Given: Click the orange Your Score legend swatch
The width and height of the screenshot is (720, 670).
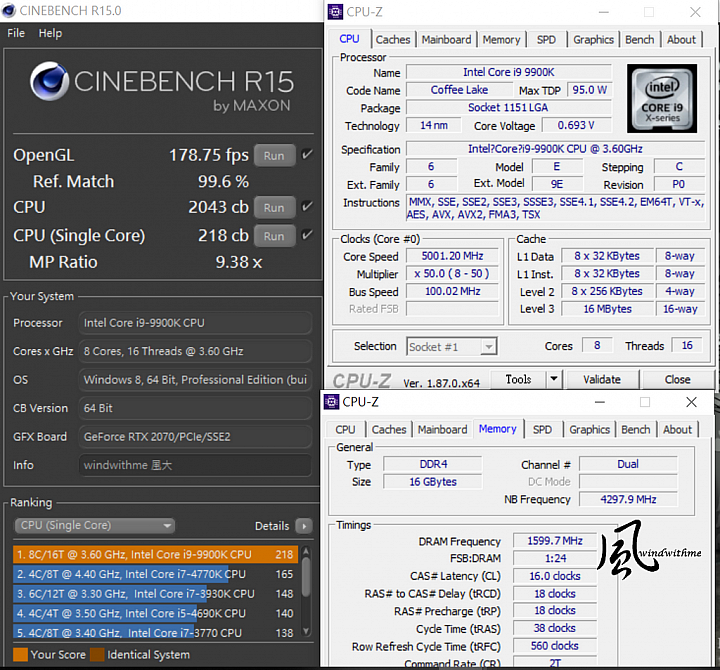Looking at the screenshot, I should coord(20,654).
